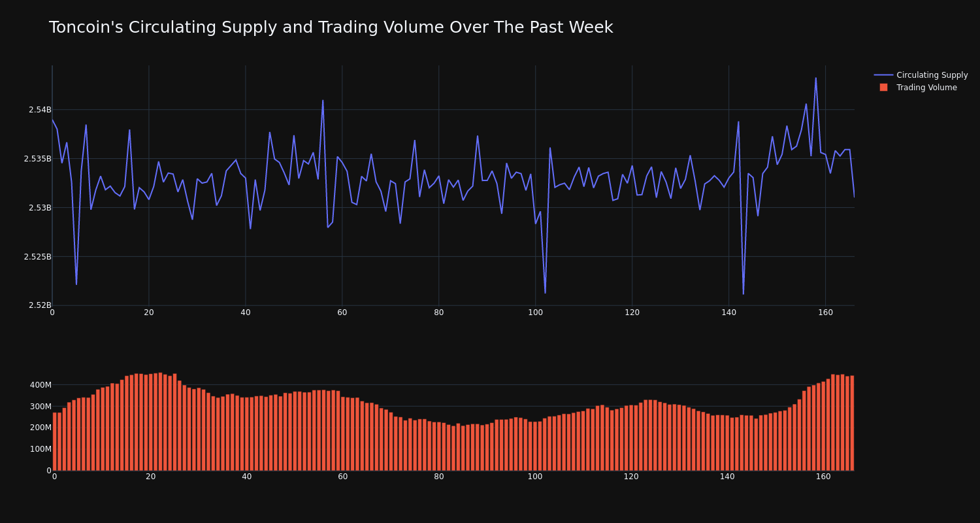Click the supply line spike near 56
The height and width of the screenshot is (523, 980).
click(x=323, y=101)
